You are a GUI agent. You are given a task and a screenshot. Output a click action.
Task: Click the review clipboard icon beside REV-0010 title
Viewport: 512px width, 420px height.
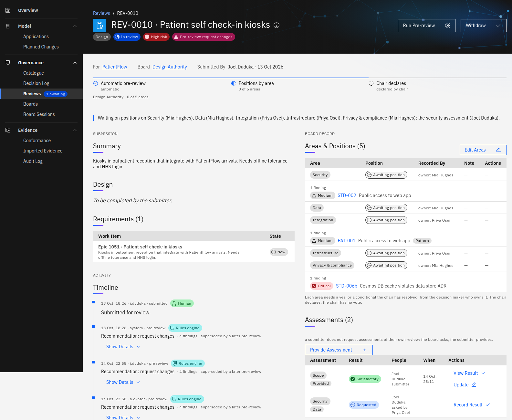99,25
